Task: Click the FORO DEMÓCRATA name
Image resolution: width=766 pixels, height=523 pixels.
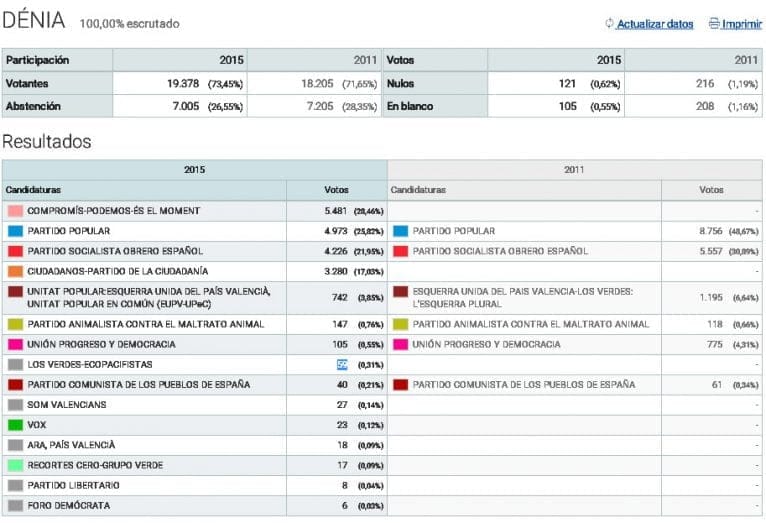Action: pyautogui.click(x=69, y=505)
